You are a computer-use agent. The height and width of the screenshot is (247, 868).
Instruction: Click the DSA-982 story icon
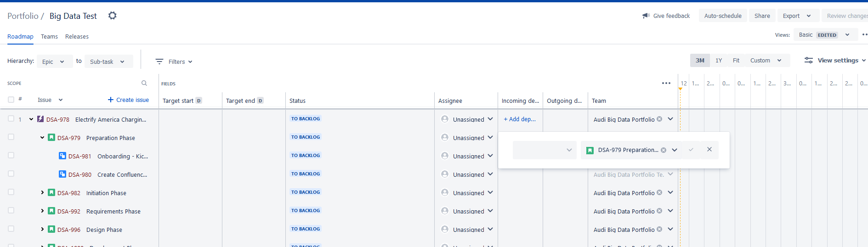pos(51,192)
